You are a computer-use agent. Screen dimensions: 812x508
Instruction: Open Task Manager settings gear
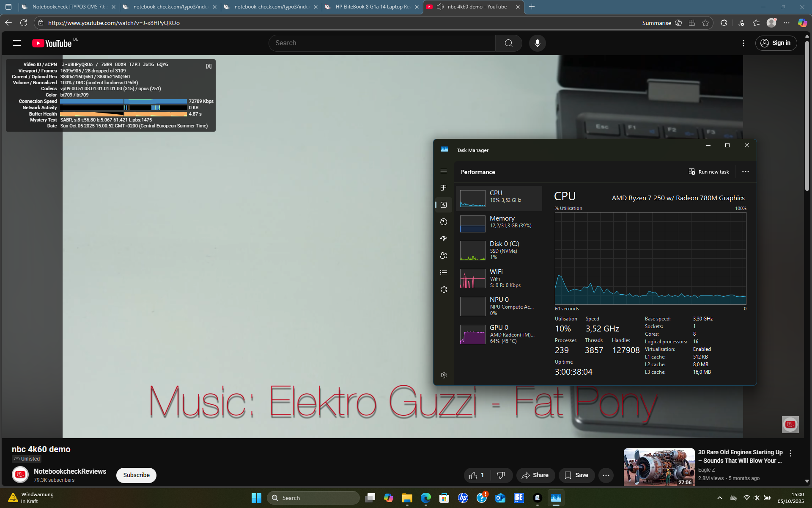(444, 375)
